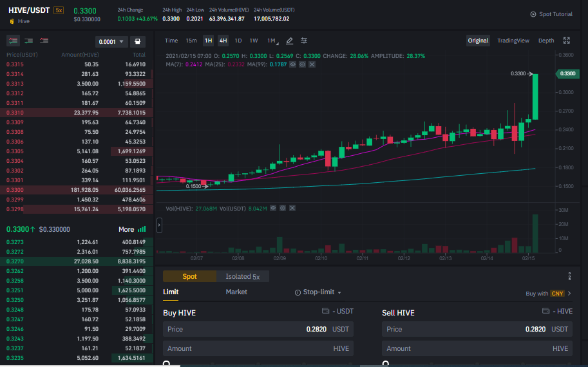The image size is (588, 367).
Task: Select the Isolated 5x margin tab
Action: coord(243,276)
